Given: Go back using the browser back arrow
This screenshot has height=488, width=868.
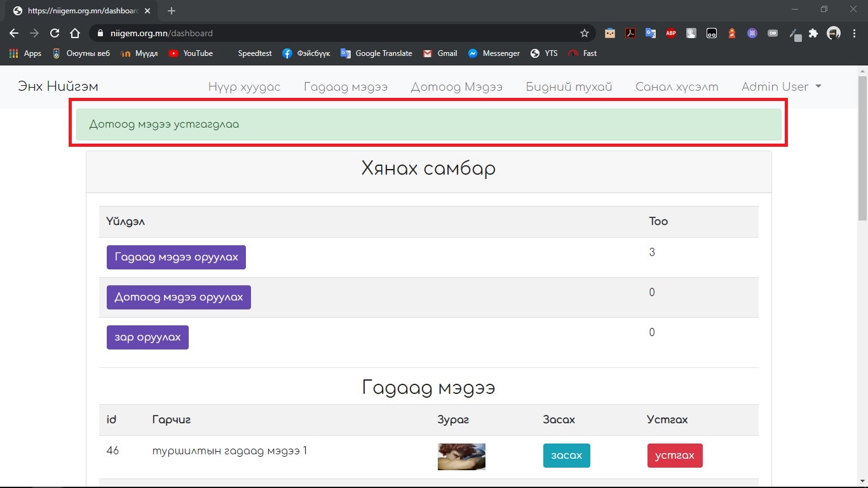Looking at the screenshot, I should pos(14,33).
